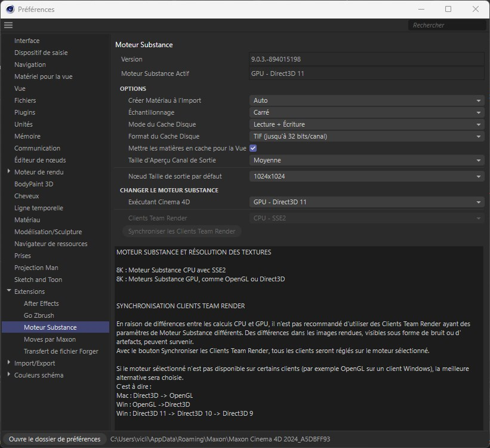Image resolution: width=490 pixels, height=448 pixels.
Task: Select the Interface preferences category
Action: pyautogui.click(x=27, y=41)
